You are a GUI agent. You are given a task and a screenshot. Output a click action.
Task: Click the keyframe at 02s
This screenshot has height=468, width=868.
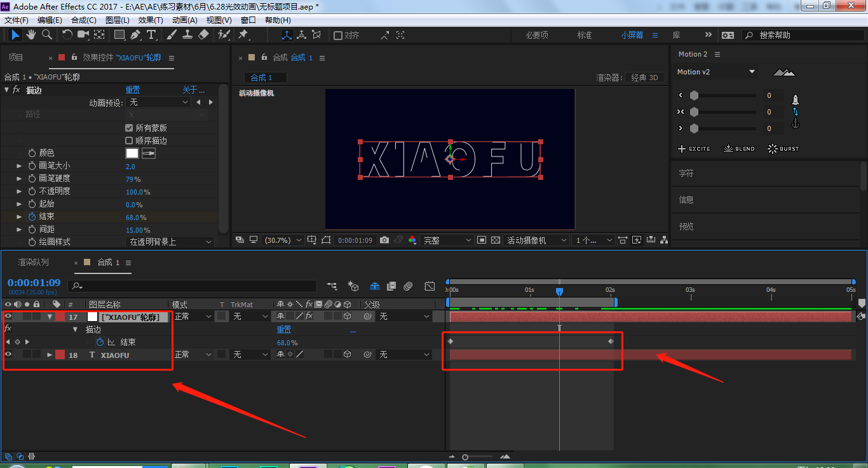point(611,341)
